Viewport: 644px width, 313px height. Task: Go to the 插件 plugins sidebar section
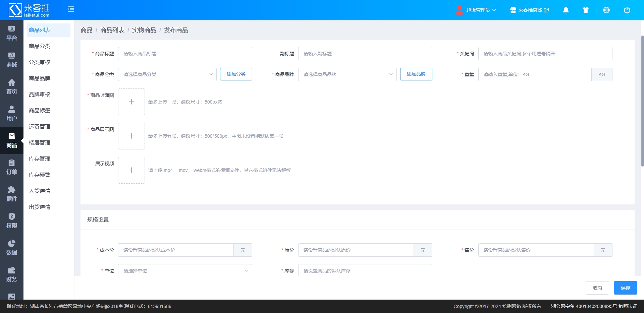(12, 194)
